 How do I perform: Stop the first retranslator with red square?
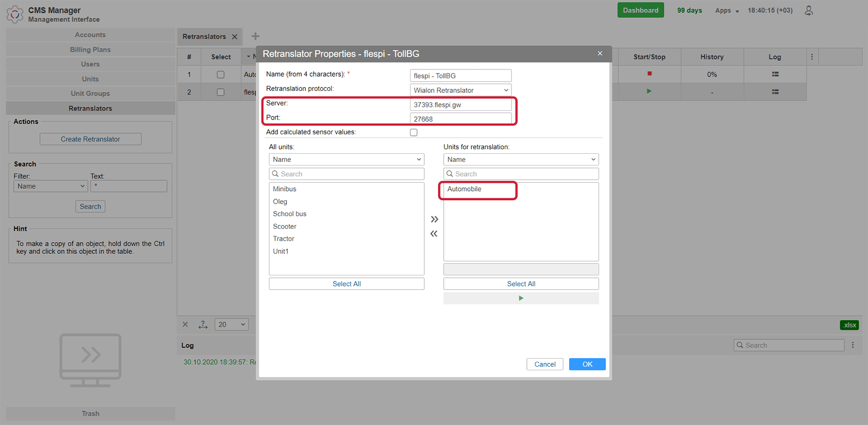pyautogui.click(x=649, y=74)
